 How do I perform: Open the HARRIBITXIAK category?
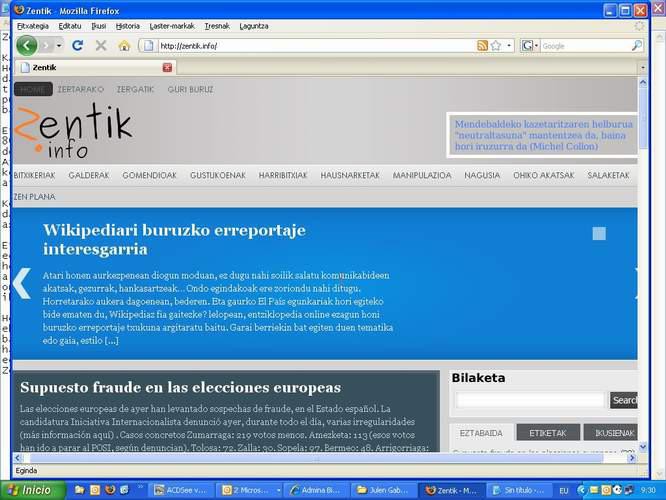point(283,175)
